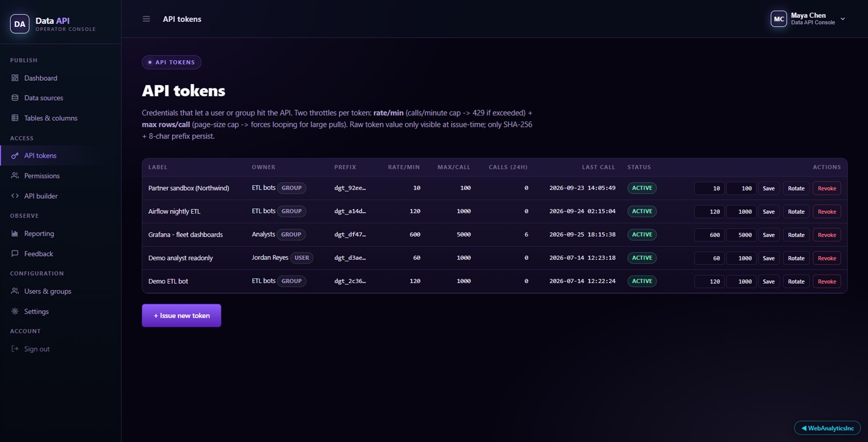The image size is (868, 442).
Task: Edit max rows field for Demo analyst readonly
Action: coord(742,258)
